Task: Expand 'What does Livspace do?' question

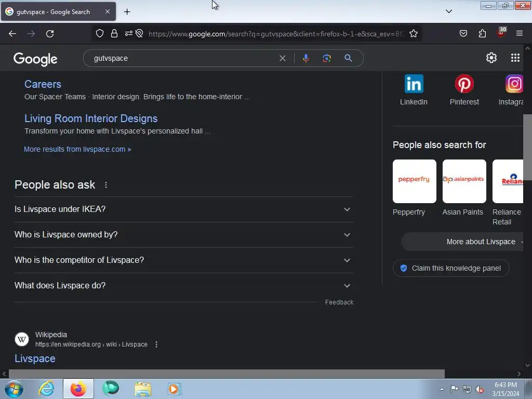Action: [183, 286]
